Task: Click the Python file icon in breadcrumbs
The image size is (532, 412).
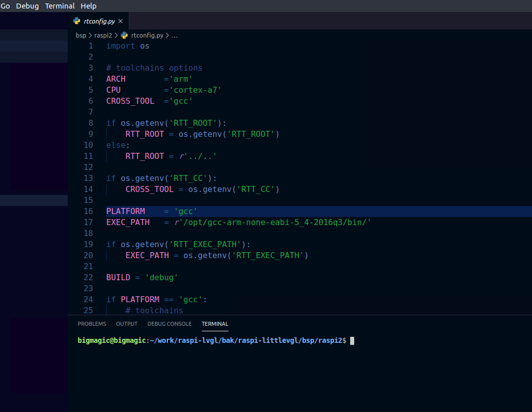Action: pos(124,36)
